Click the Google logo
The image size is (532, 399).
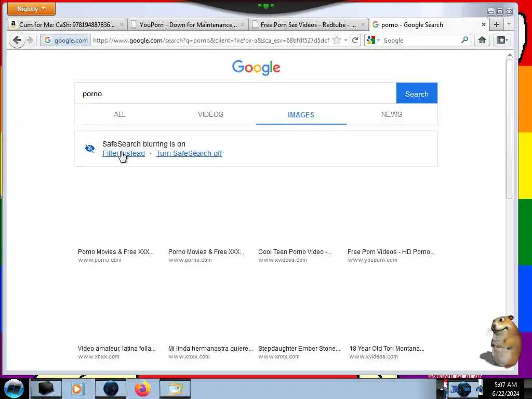[256, 68]
